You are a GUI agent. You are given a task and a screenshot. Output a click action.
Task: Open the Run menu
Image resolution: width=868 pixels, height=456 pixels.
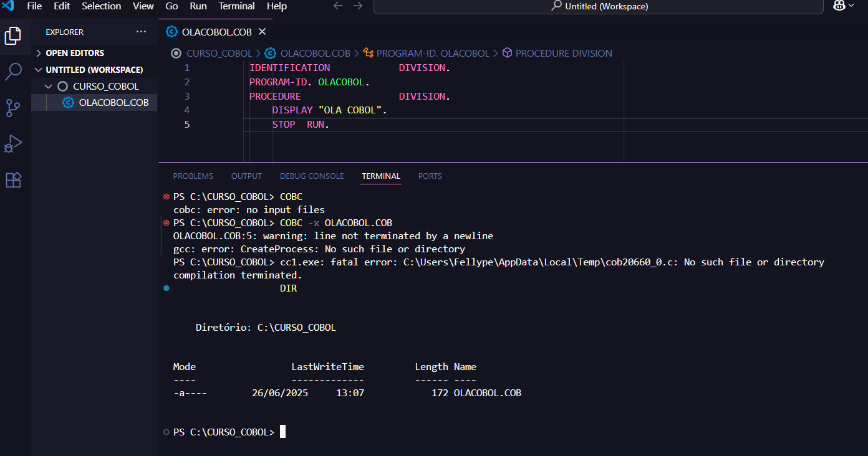click(x=198, y=6)
